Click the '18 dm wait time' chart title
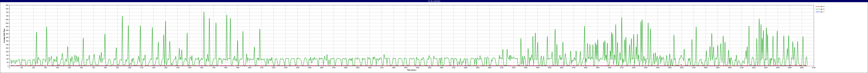The image size is (868, 73). click(x=434, y=1)
